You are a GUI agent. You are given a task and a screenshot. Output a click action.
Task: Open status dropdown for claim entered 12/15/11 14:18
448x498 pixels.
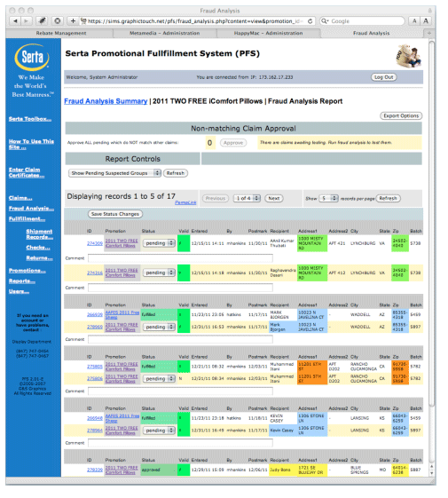pos(159,273)
